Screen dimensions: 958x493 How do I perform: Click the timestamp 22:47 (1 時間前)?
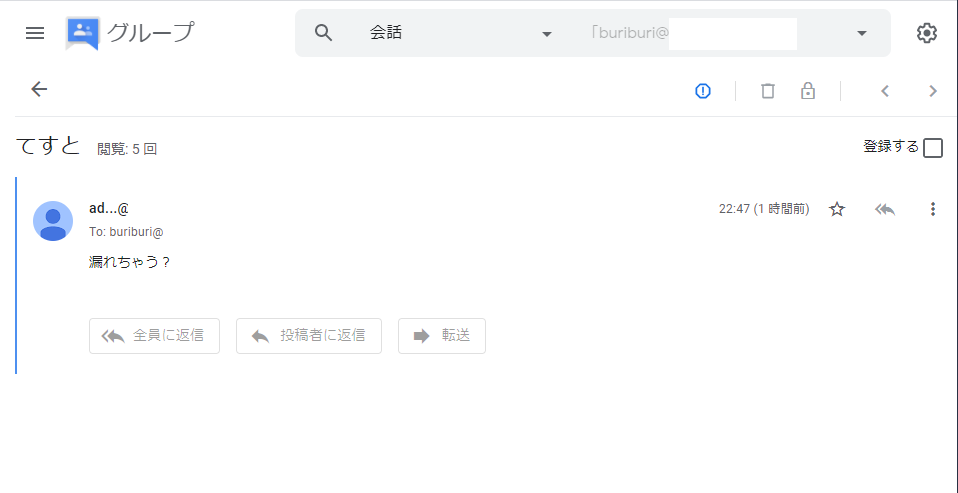764,209
